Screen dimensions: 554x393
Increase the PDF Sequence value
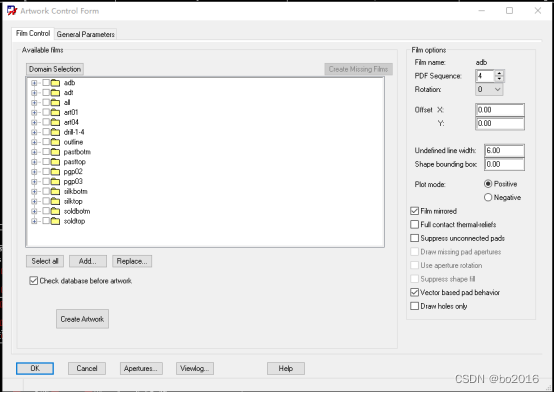pos(499,73)
